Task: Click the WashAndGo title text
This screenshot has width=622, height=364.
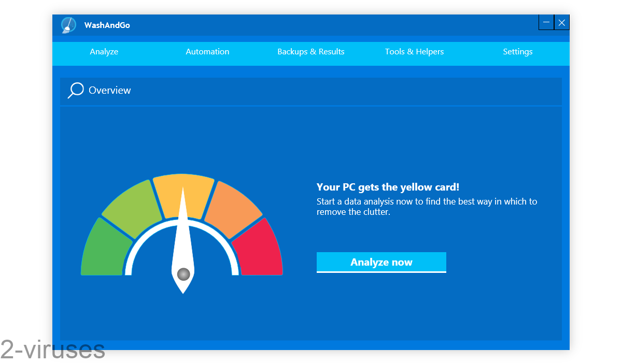Action: click(x=107, y=25)
